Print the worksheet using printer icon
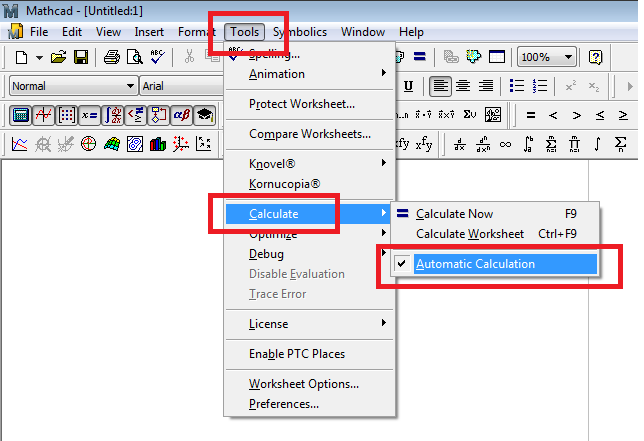Viewport: 644px width, 441px height. pyautogui.click(x=112, y=57)
